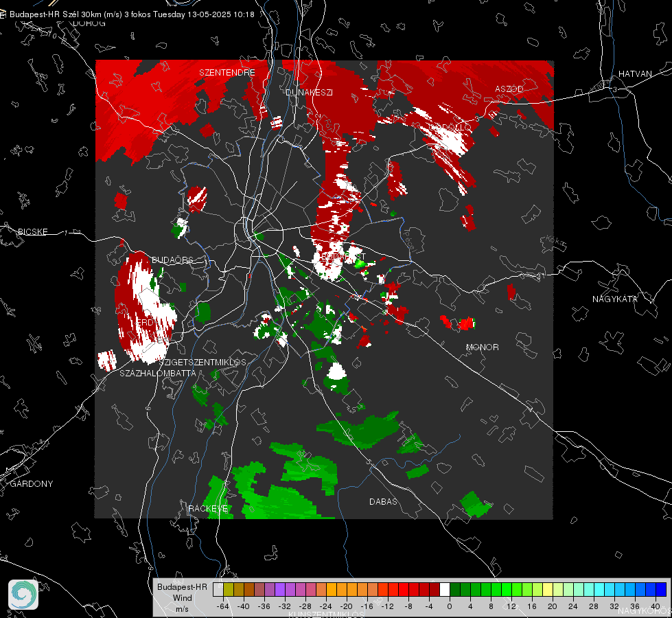Select the SZENTENDRE city label
This screenshot has height=618, width=672.
pos(227,73)
